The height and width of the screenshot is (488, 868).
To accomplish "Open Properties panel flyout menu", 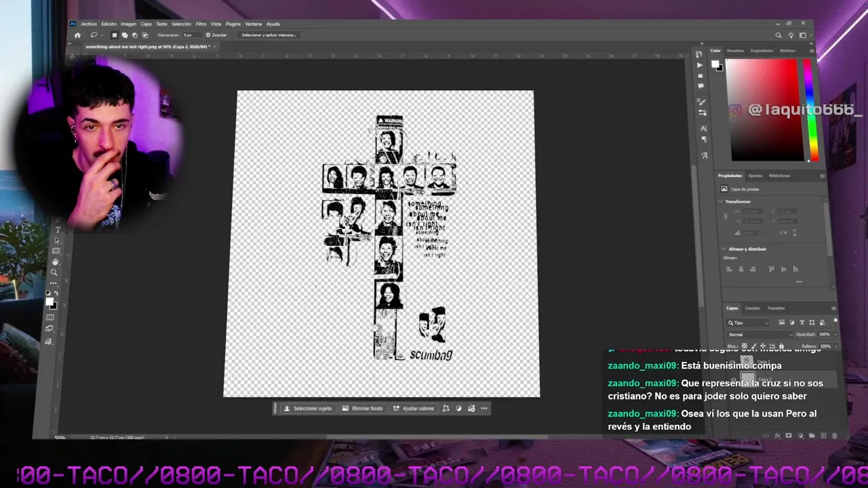I will tap(822, 176).
